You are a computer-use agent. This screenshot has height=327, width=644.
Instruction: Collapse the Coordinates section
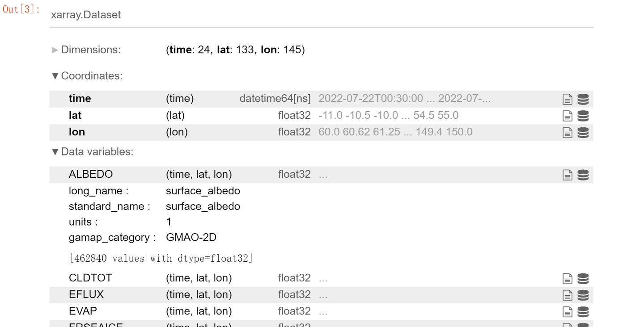[x=88, y=76]
